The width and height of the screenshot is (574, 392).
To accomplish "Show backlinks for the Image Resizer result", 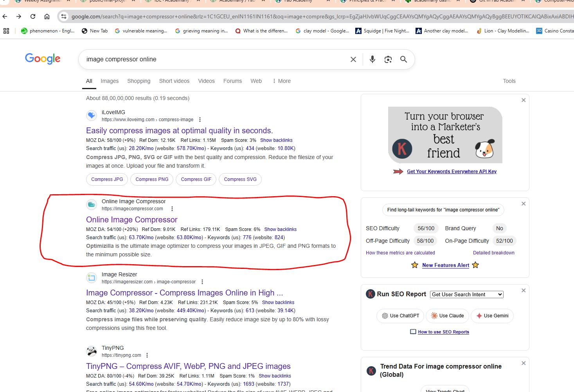I will tap(278, 303).
